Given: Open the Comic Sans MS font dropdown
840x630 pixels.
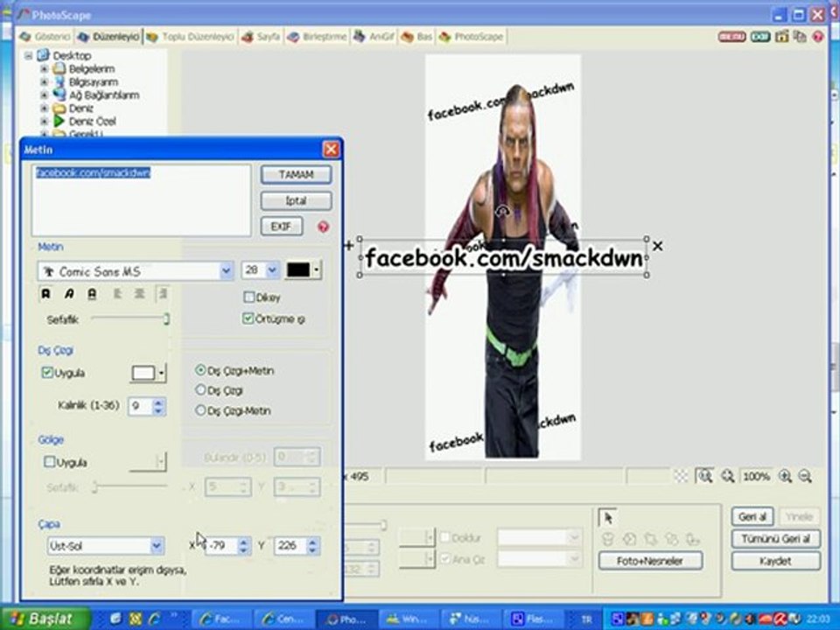Looking at the screenshot, I should [x=226, y=271].
